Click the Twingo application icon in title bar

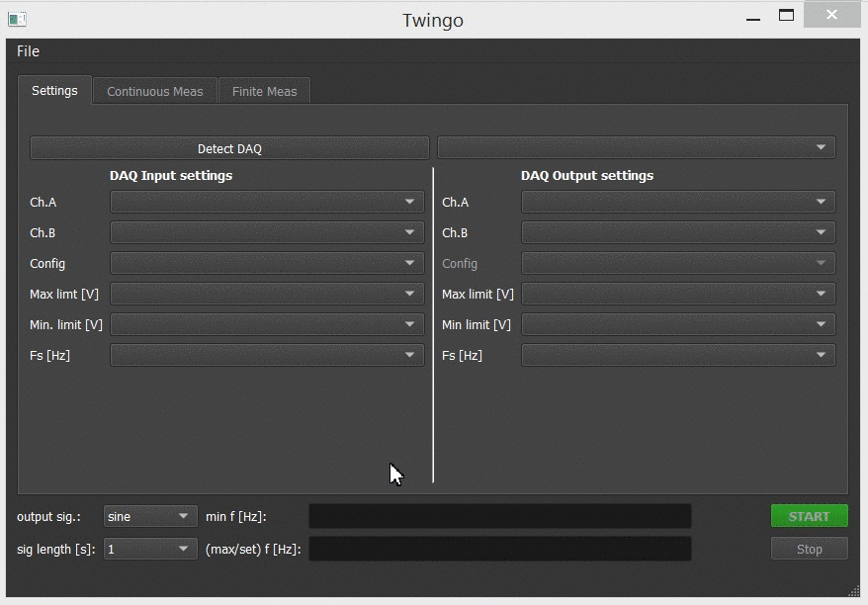(17, 20)
